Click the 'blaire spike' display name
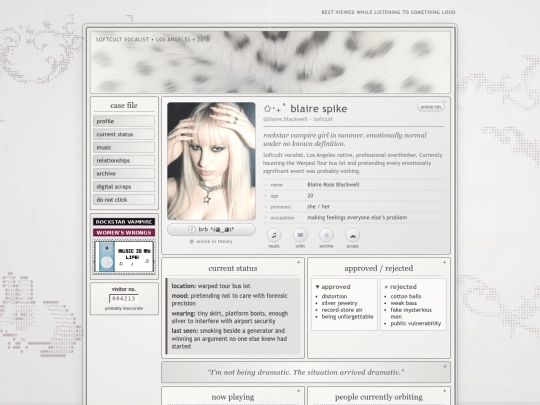Screen dimensions: 540x405 [x=319, y=108]
